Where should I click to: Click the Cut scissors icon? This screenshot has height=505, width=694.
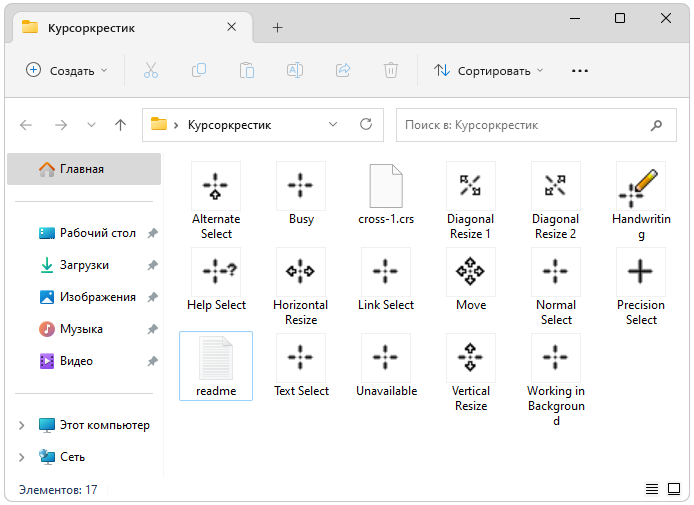point(150,70)
